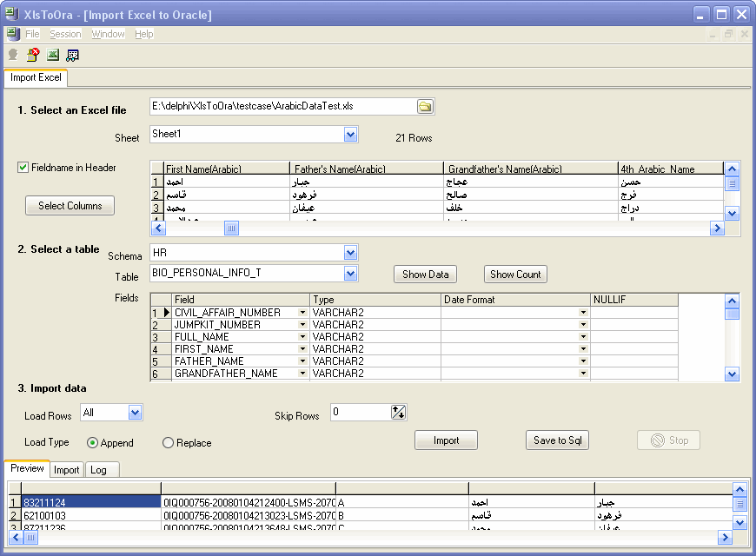756x556 pixels.
Task: Select the Replace load type
Action: [168, 443]
